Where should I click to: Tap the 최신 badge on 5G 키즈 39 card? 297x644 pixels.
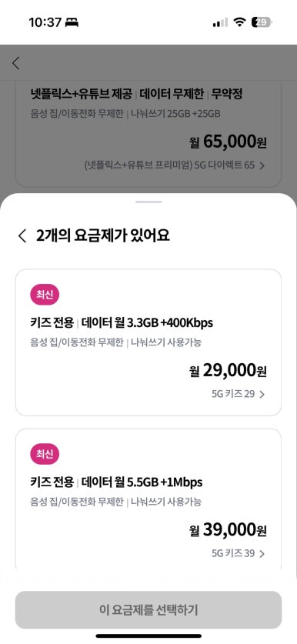pos(45,455)
